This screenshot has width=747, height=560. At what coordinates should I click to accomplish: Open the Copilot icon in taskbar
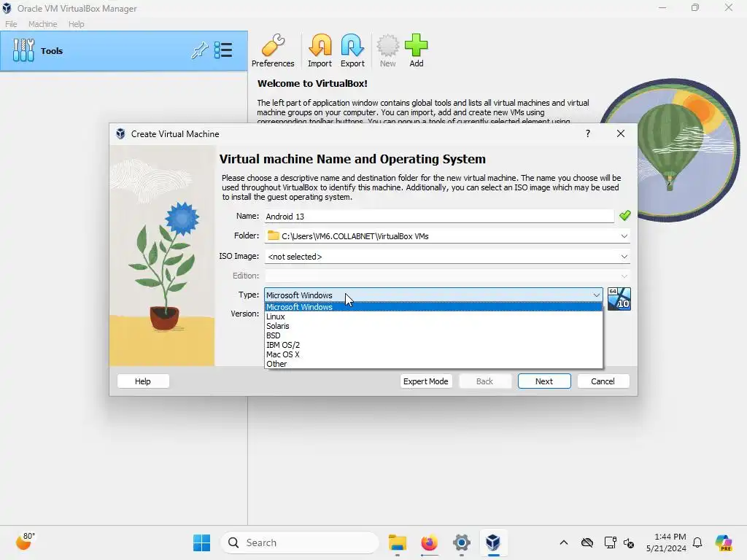(x=723, y=542)
